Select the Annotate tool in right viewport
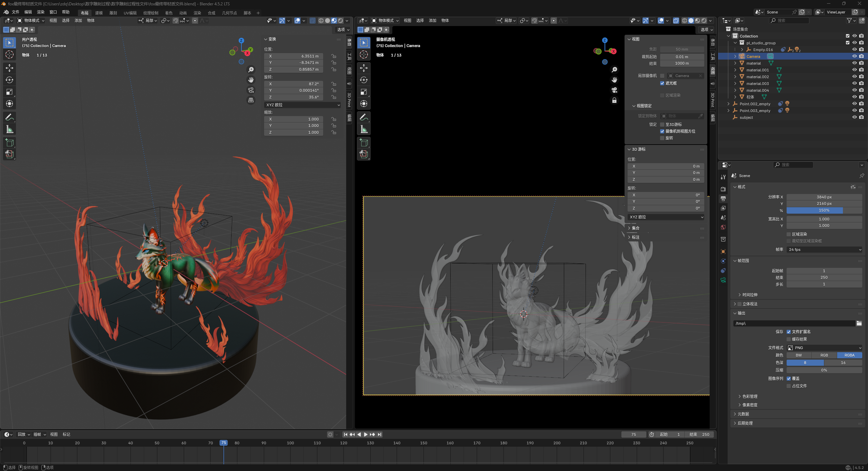The width and height of the screenshot is (868, 471). pyautogui.click(x=364, y=117)
